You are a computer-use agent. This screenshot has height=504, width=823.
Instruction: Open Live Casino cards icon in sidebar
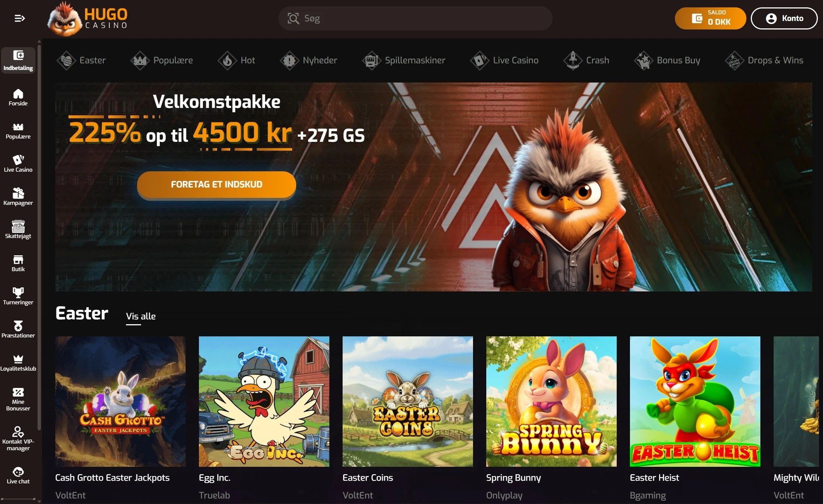click(18, 160)
